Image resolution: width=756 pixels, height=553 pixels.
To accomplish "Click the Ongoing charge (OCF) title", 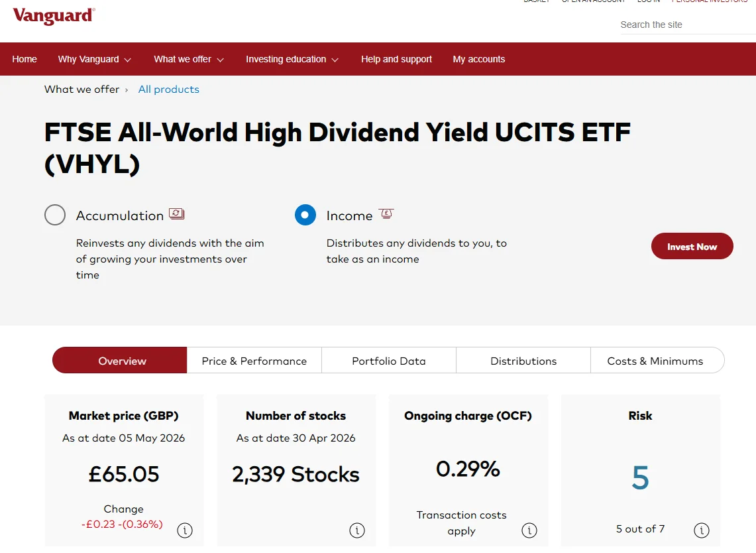I will [x=468, y=416].
